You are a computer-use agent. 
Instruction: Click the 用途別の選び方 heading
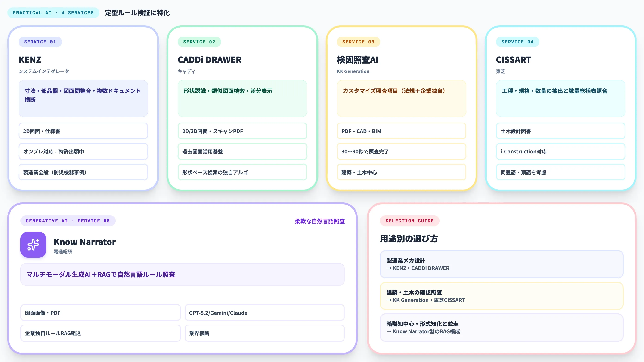409,239
